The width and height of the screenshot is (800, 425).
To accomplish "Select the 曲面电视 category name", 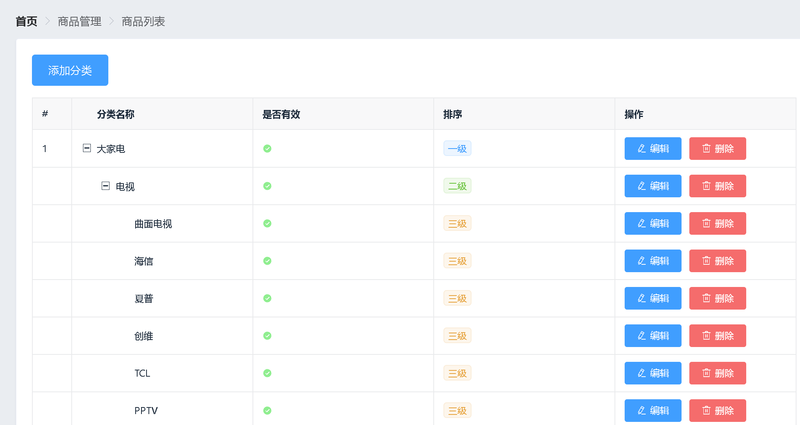I will point(153,224).
